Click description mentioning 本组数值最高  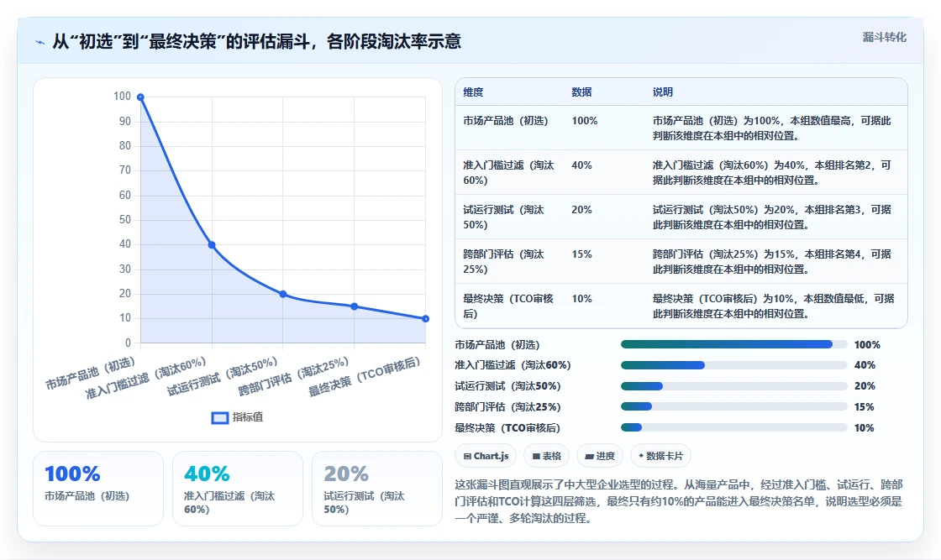coord(772,128)
